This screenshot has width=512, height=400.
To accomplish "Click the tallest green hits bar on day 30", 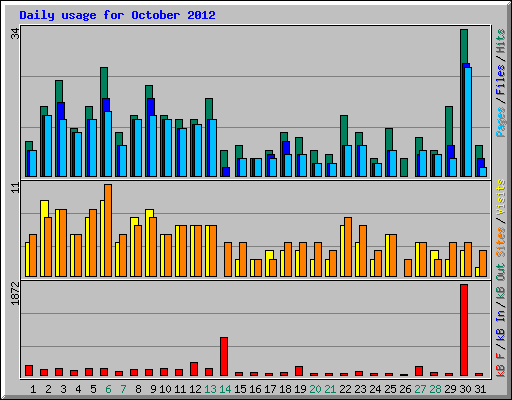I will point(464,47).
